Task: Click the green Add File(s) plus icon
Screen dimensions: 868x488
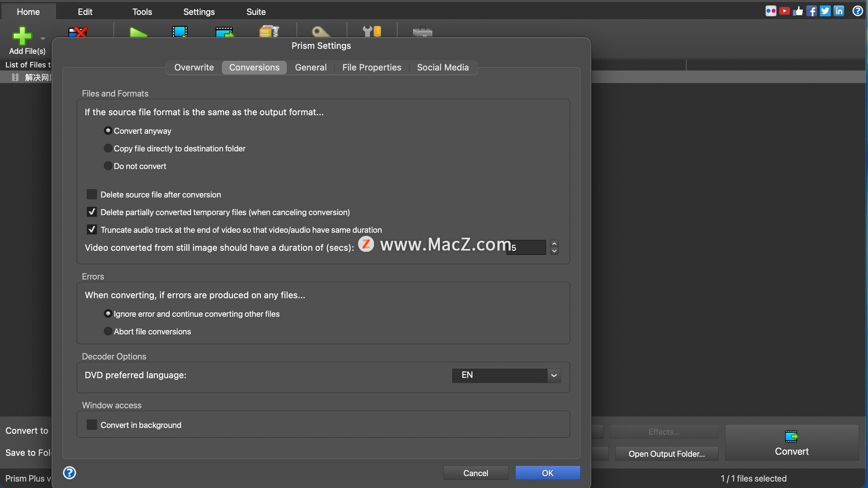Action: [x=22, y=36]
